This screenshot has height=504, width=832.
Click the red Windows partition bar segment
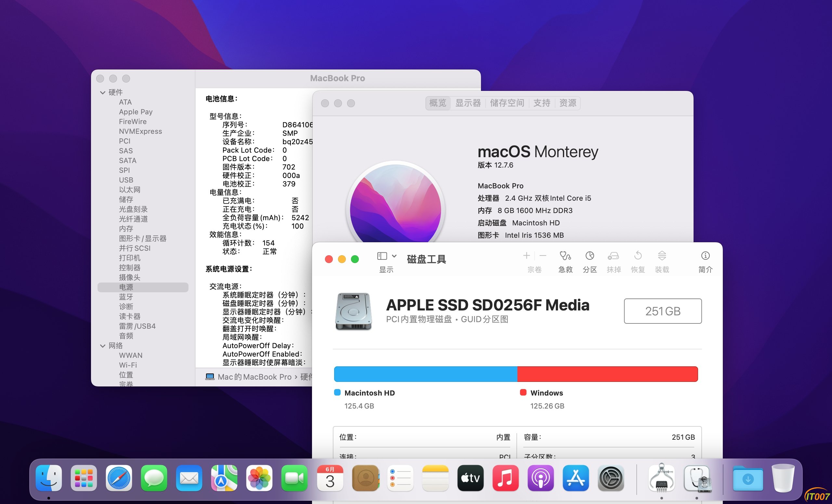pos(607,374)
